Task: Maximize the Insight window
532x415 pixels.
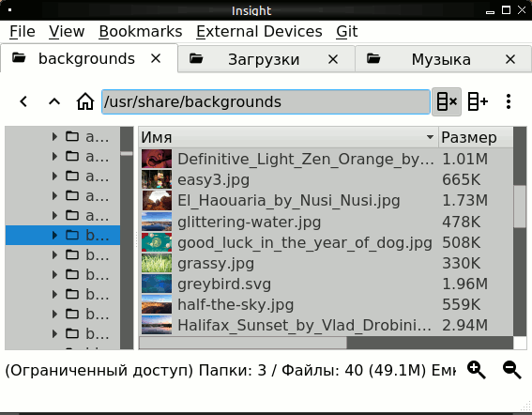Action: [x=506, y=10]
